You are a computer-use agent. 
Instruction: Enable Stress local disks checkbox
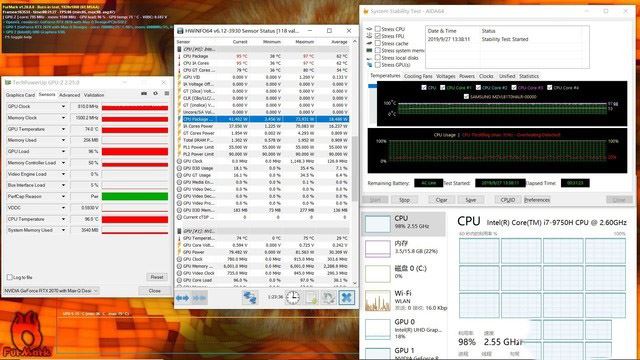378,58
